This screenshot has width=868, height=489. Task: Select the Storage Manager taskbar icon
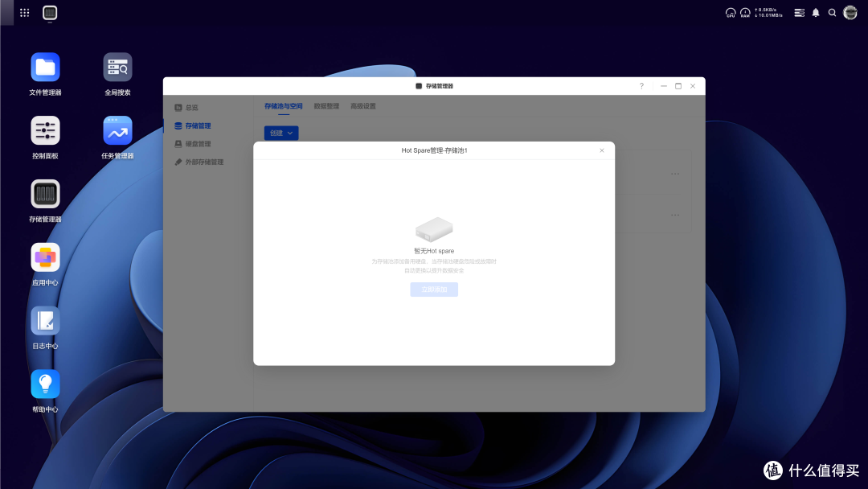coord(50,13)
